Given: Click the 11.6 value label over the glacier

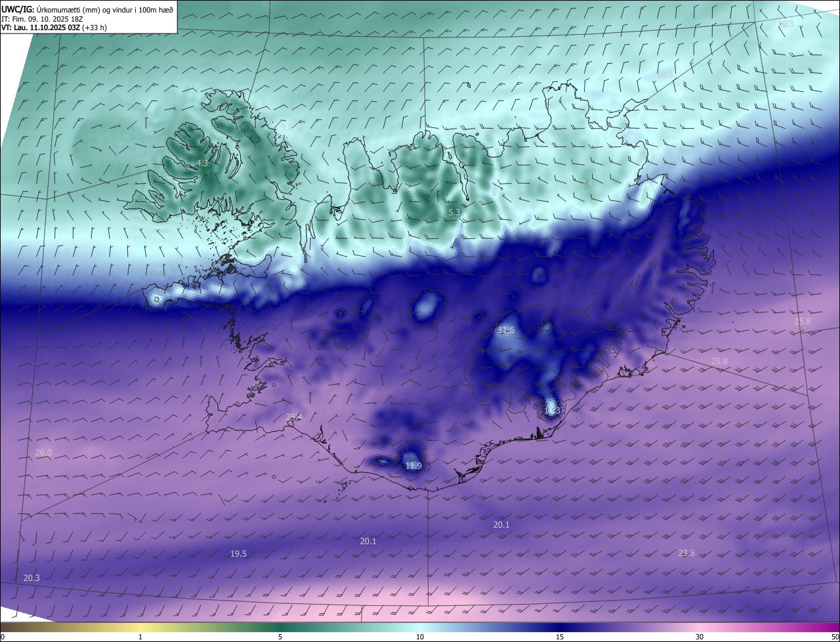Looking at the screenshot, I should click(506, 330).
